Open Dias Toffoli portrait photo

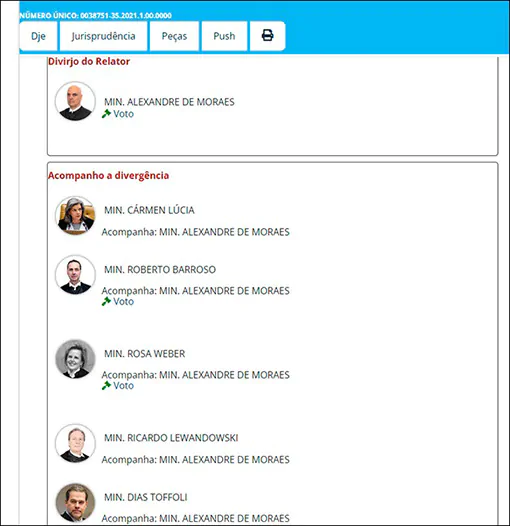(75, 503)
